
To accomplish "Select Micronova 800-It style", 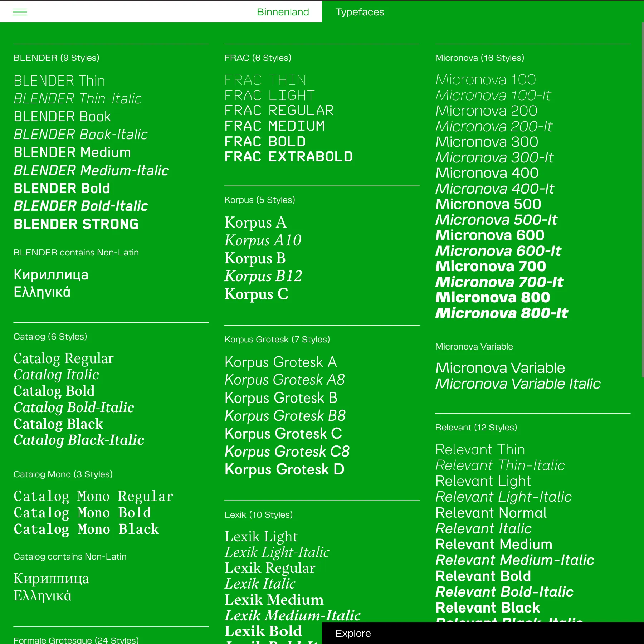I will click(x=501, y=313).
